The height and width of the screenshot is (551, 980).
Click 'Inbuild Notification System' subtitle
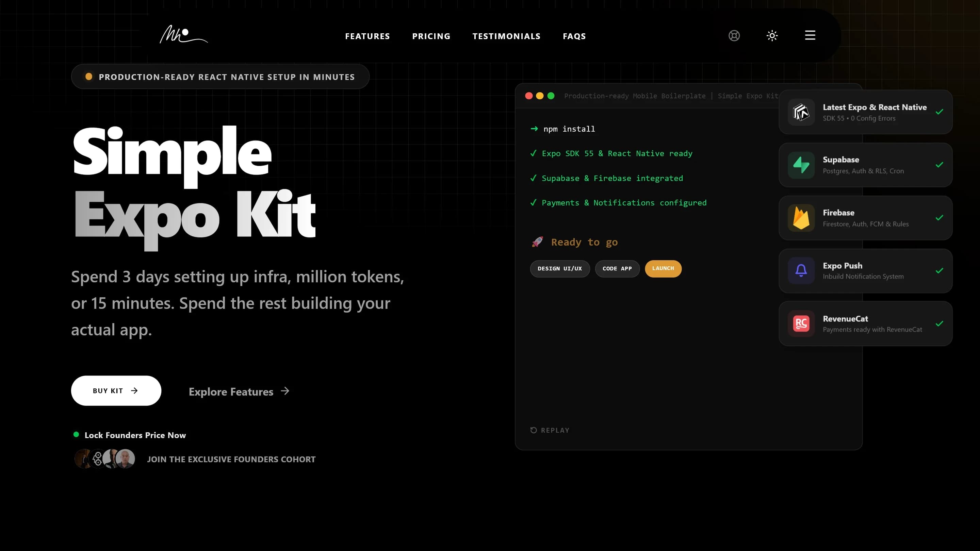(x=863, y=277)
